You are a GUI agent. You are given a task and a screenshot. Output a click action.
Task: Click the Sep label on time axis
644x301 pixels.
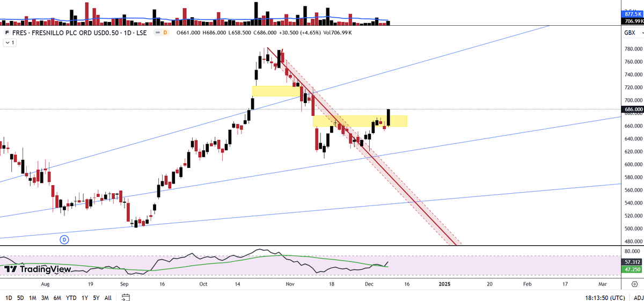pos(124,283)
